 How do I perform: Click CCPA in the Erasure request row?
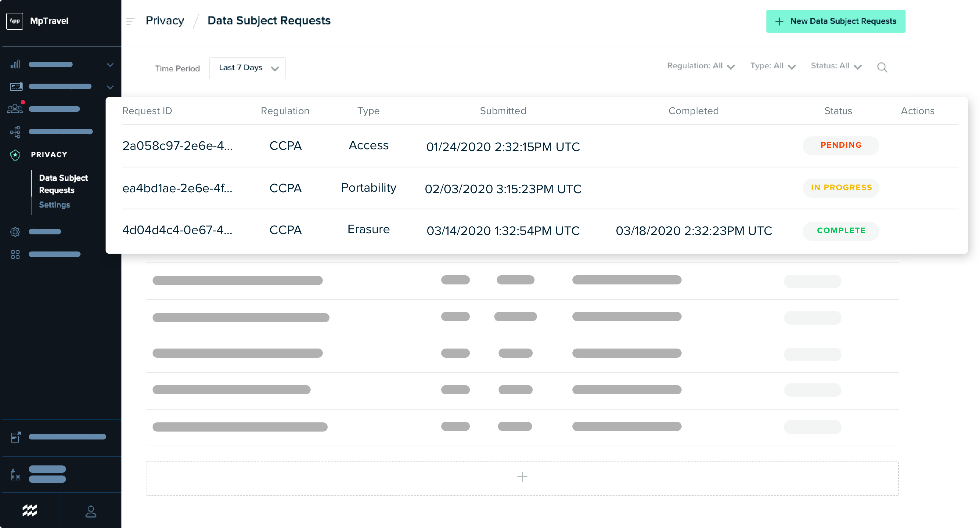(285, 230)
